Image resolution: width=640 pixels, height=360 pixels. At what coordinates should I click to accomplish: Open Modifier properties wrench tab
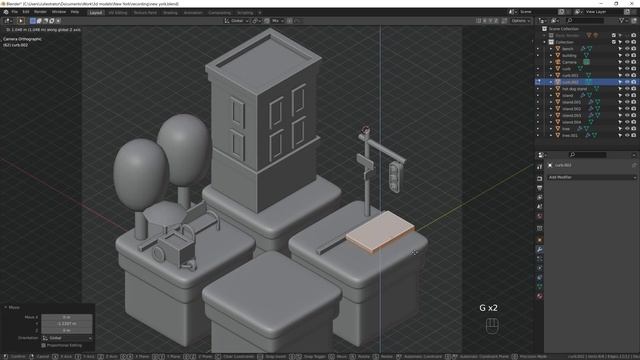click(540, 249)
